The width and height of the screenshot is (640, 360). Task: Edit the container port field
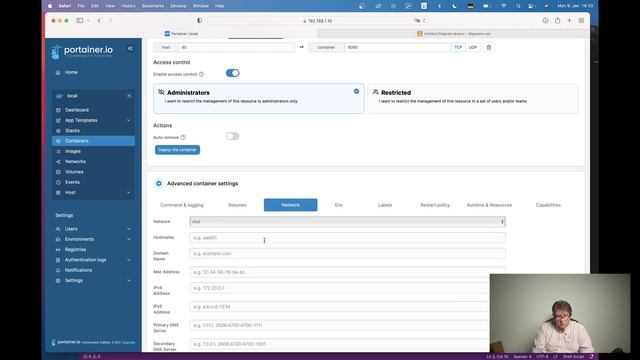[397, 47]
